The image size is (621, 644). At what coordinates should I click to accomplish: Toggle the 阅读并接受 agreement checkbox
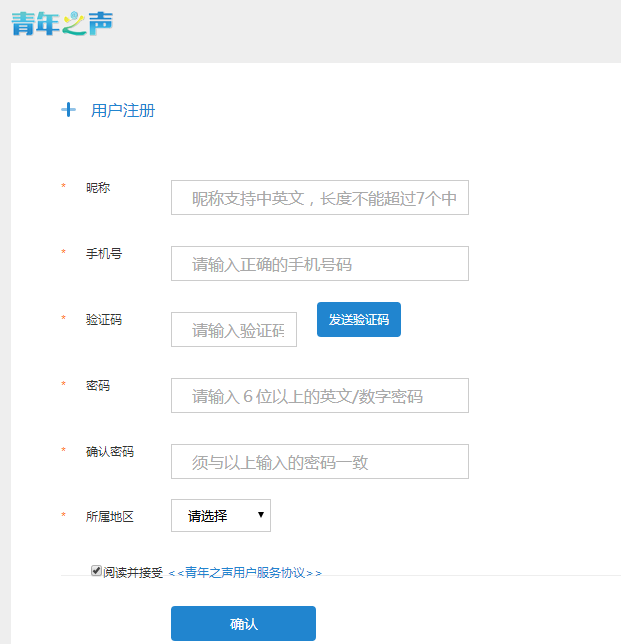(96, 571)
